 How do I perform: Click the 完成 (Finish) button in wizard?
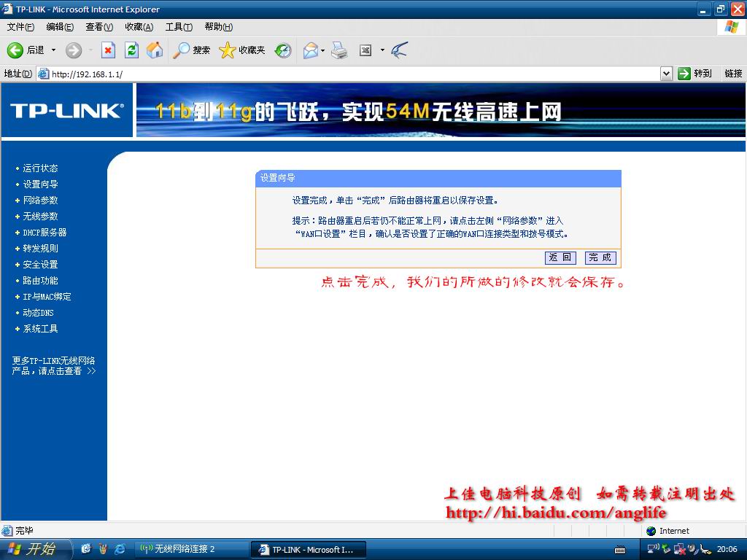(x=600, y=257)
